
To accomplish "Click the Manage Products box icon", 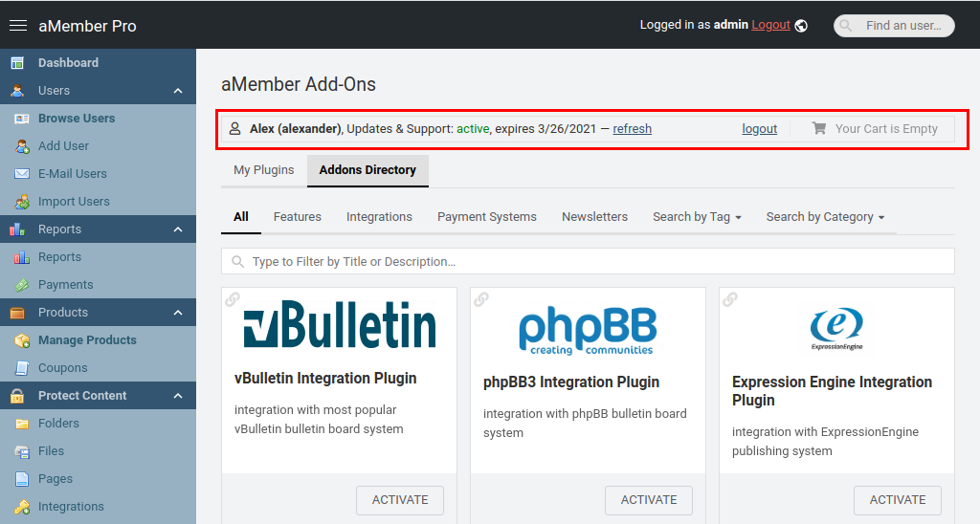I will point(22,340).
